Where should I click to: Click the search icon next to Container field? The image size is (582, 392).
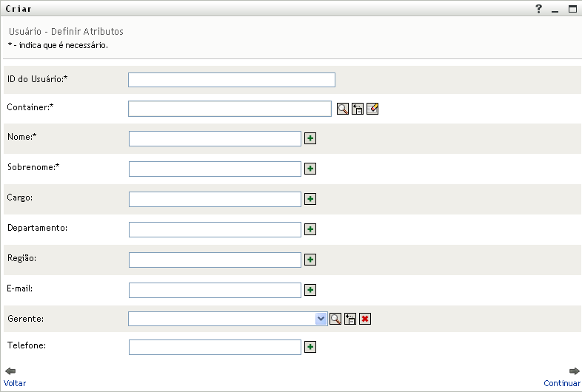coord(343,109)
